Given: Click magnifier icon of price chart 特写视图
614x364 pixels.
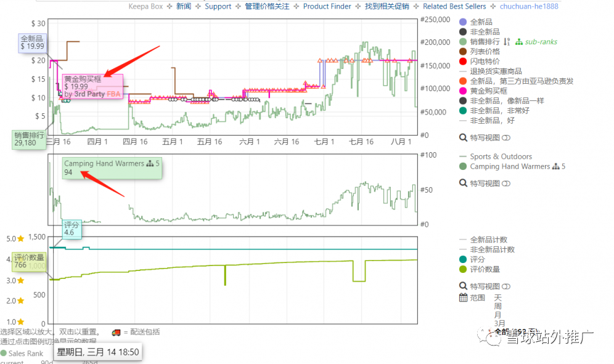Looking at the screenshot, I should [463, 137].
